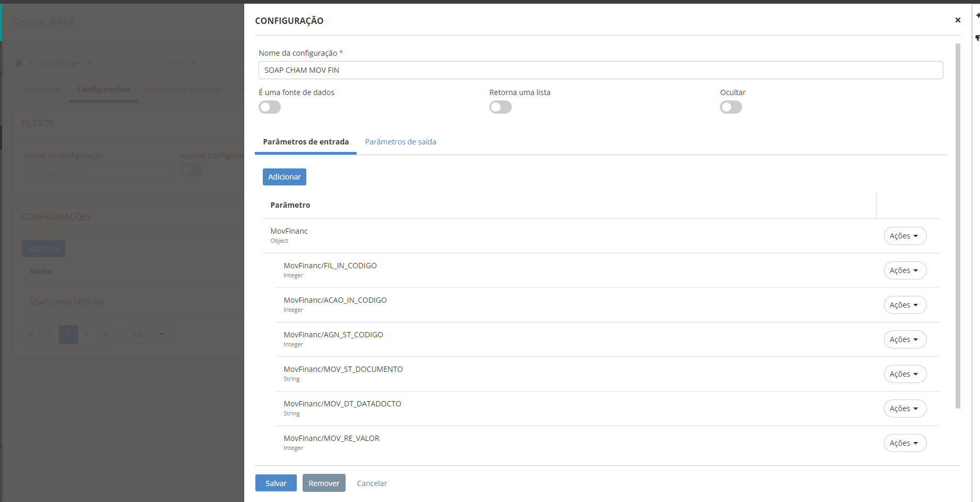The width and height of the screenshot is (980, 502).
Task: Select the Parâmetros de entrada tab
Action: pos(306,142)
